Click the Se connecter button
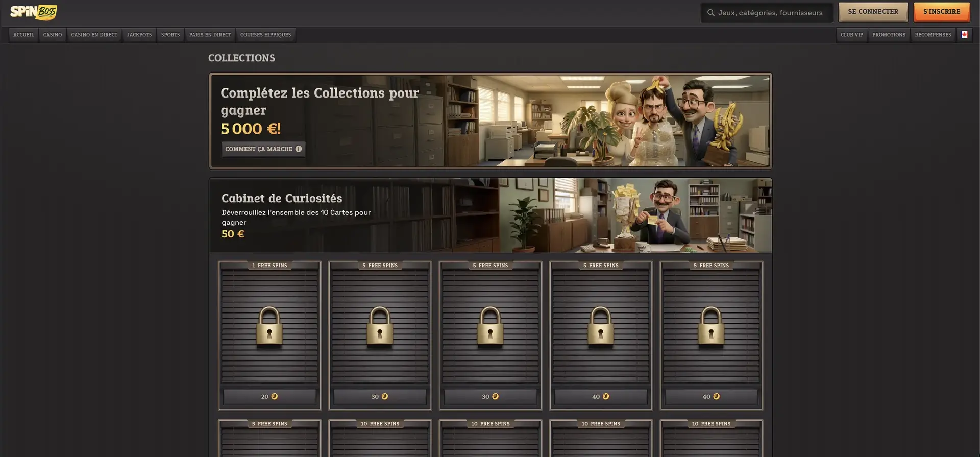This screenshot has width=980, height=457. (x=873, y=12)
